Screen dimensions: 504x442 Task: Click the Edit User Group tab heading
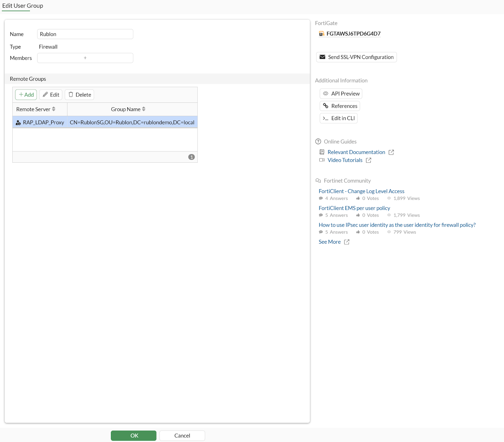[23, 6]
